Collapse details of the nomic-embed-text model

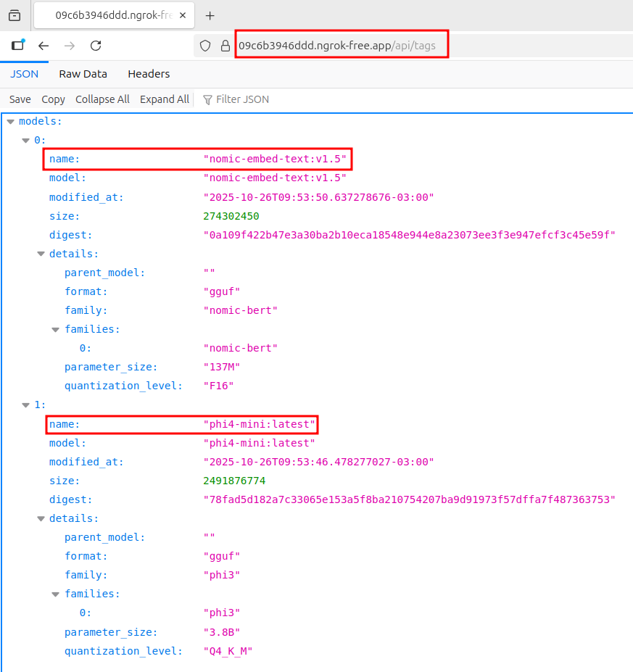coord(41,254)
